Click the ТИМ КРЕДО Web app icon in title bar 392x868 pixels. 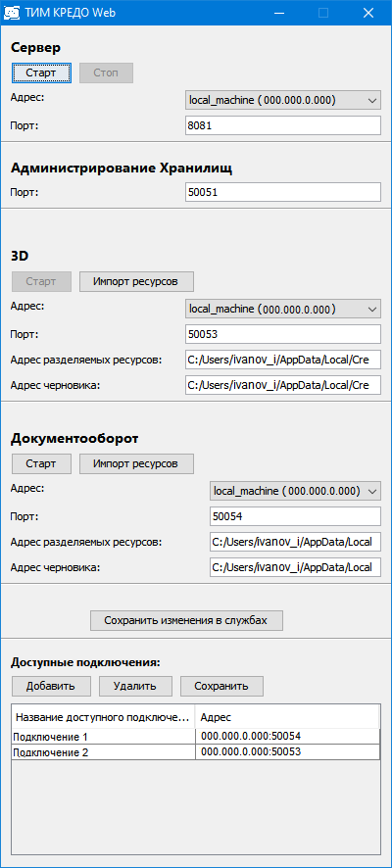click(x=12, y=13)
